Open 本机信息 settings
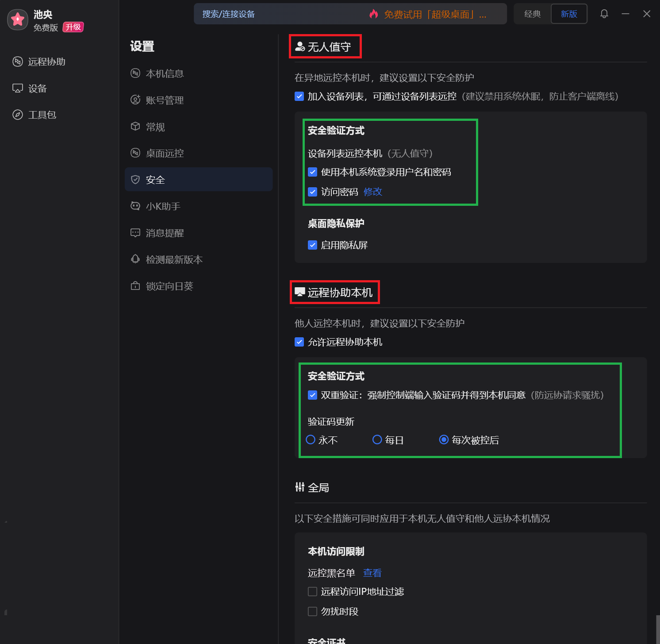This screenshot has width=660, height=644. pos(165,73)
